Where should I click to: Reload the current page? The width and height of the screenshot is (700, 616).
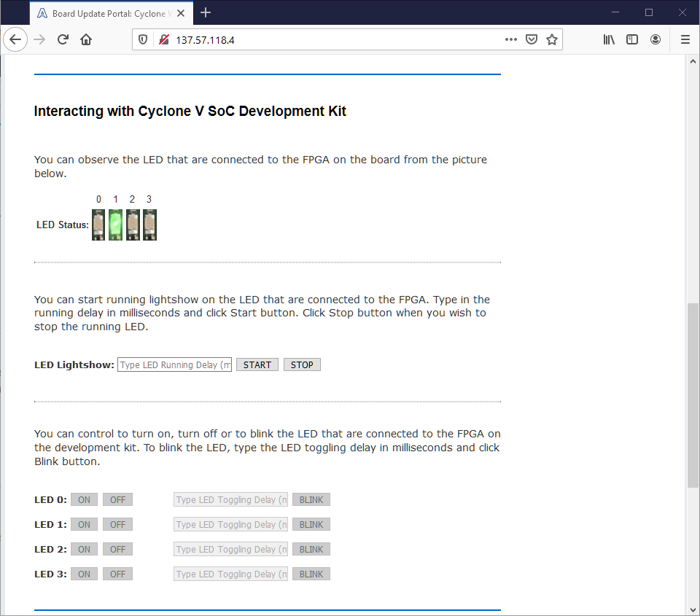point(63,39)
